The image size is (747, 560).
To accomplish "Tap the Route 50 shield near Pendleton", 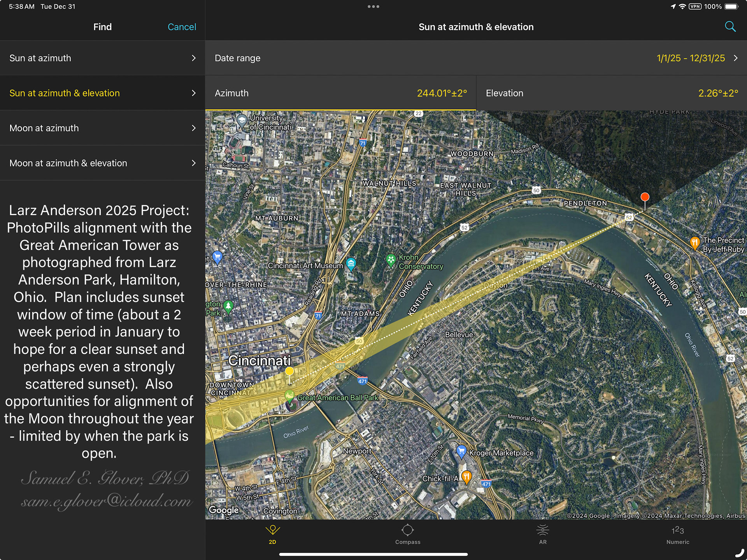I will 536,190.
